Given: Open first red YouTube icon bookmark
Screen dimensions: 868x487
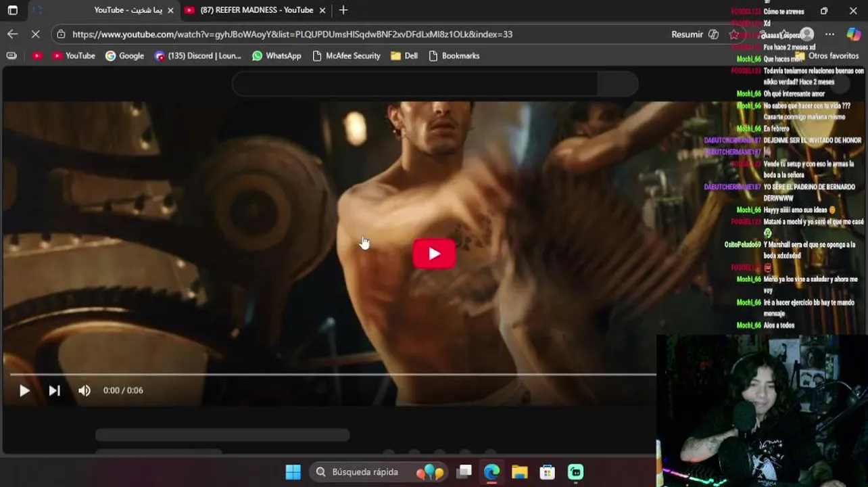Looking at the screenshot, I should coord(37,55).
